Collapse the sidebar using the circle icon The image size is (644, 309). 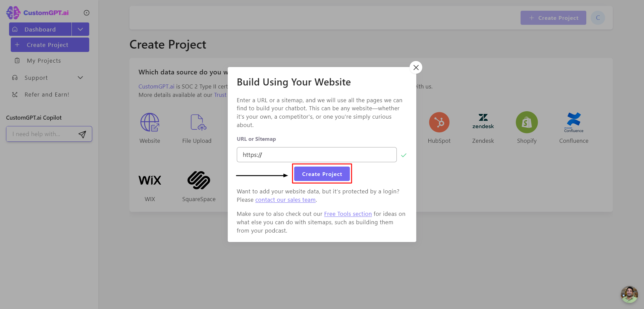(87, 13)
